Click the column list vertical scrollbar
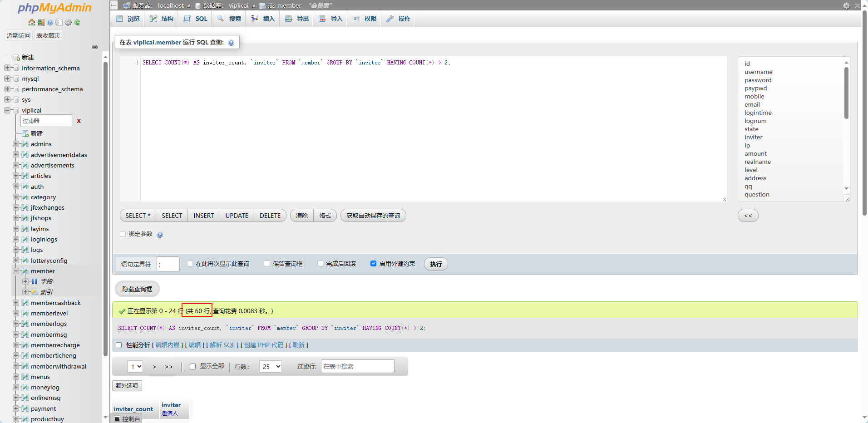Viewport: 868px width, 423px height. pos(846,93)
